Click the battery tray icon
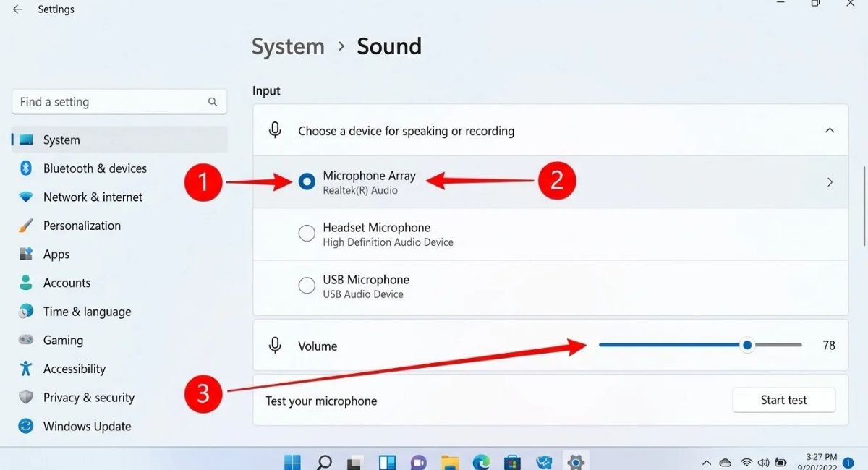 pos(781,462)
